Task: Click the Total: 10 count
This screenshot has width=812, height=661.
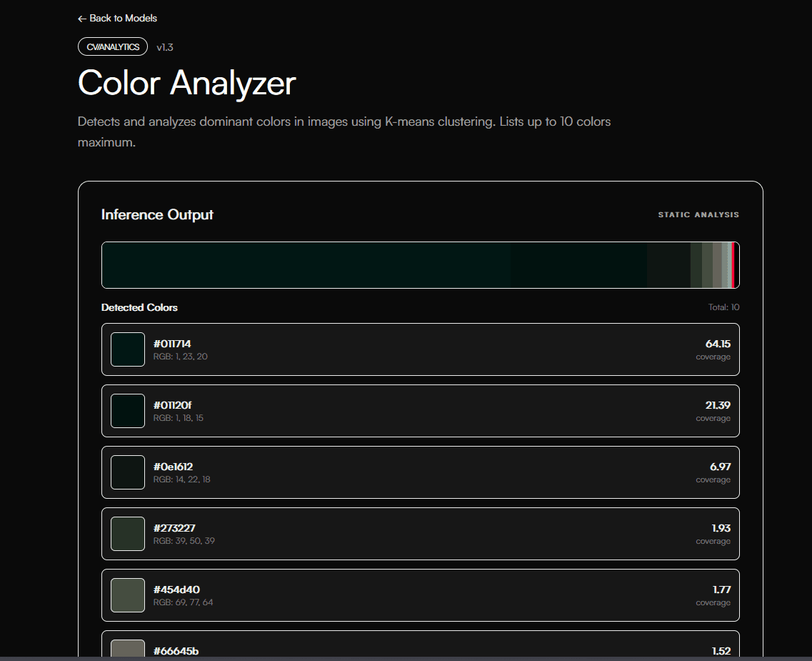Action: (723, 307)
